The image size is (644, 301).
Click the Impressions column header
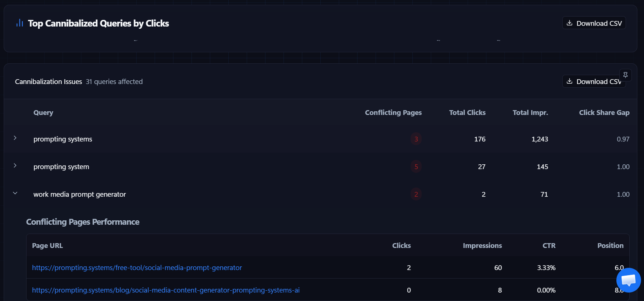482,246
